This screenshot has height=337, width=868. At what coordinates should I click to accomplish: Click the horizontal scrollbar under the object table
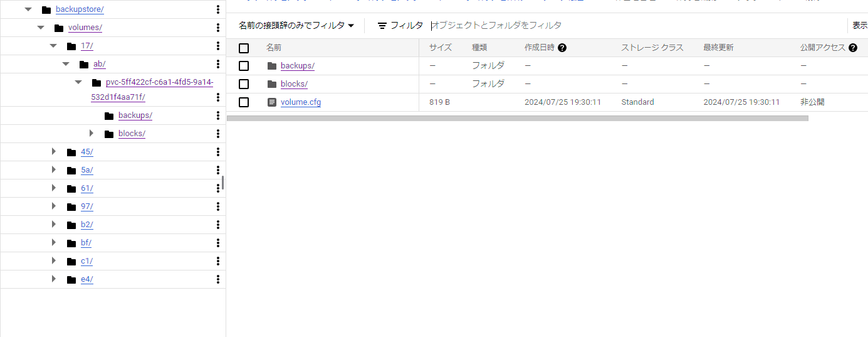(x=518, y=118)
